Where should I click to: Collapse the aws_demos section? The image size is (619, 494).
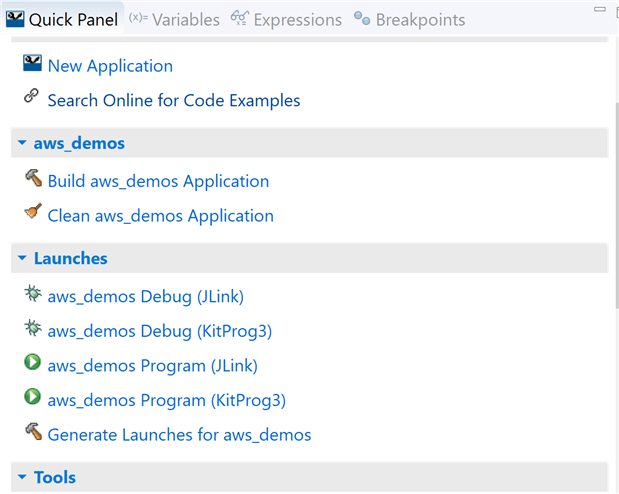[22, 143]
